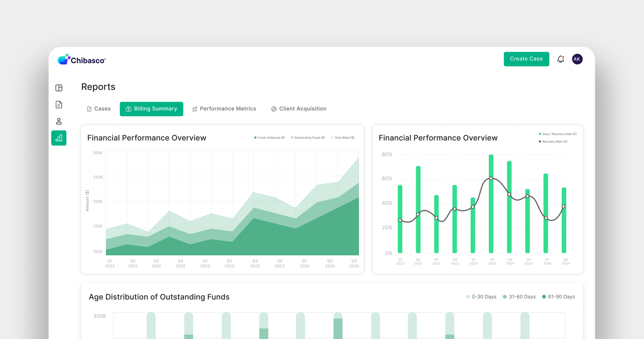The width and height of the screenshot is (644, 339).
Task: Click the Amount ($) axis label
Action: click(87, 201)
